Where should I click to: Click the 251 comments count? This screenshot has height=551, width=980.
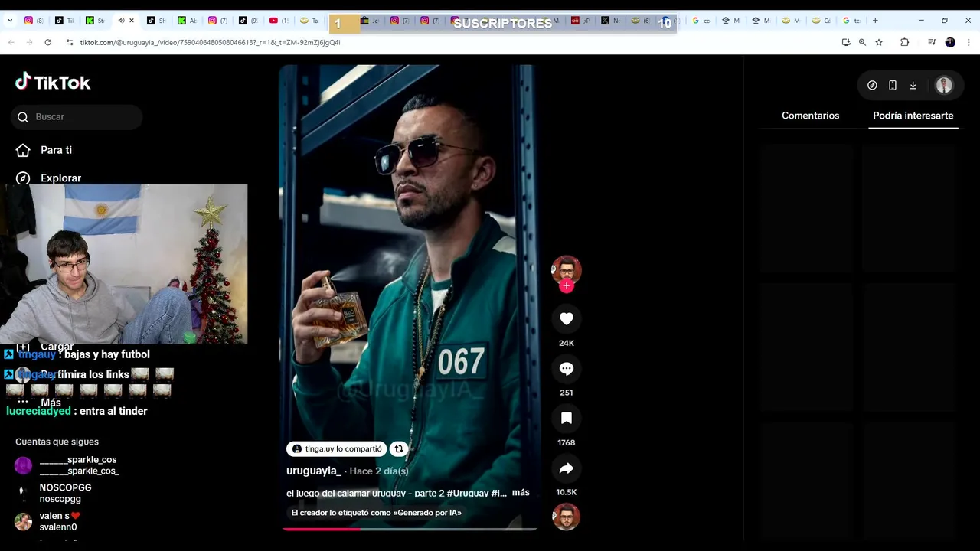click(x=567, y=393)
